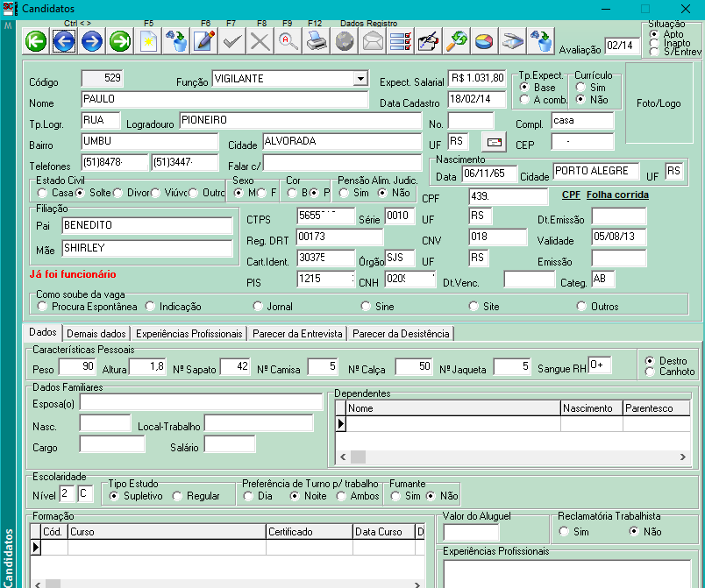Click the open envelope toolbar icon
Viewport: 705px width, 588px height.
point(373,42)
